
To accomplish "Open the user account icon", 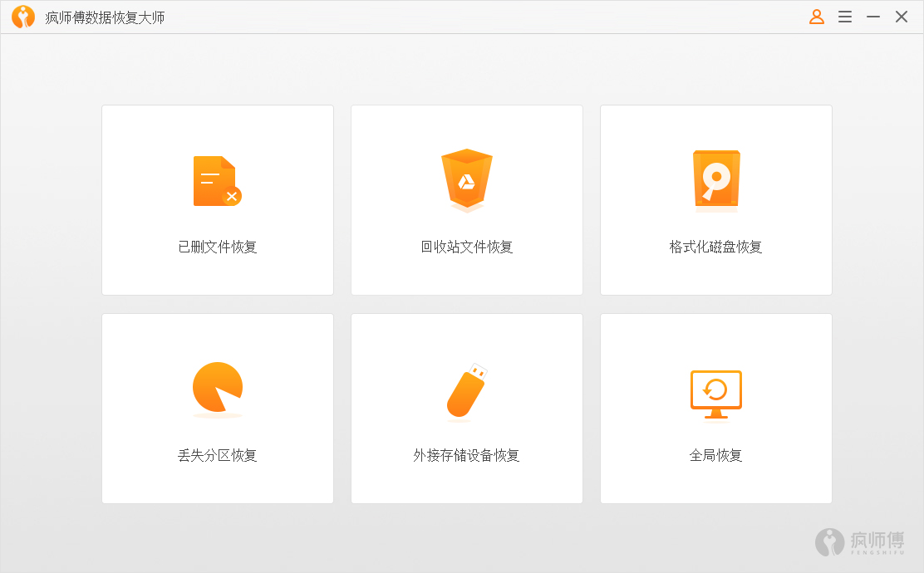I will coord(817,17).
